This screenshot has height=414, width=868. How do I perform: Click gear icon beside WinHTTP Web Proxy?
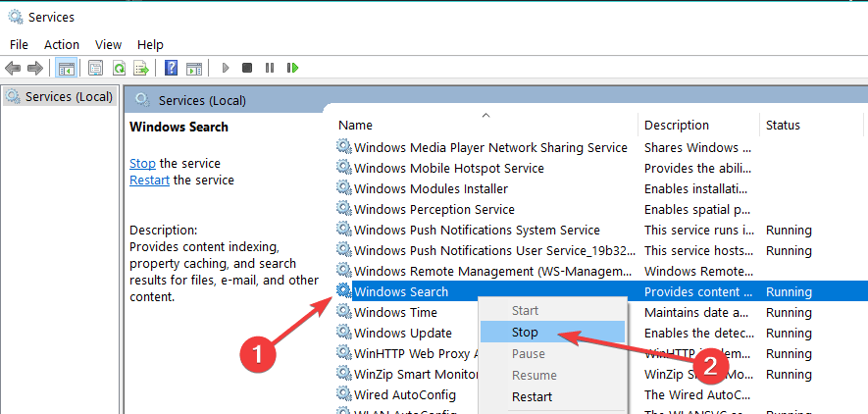[344, 353]
